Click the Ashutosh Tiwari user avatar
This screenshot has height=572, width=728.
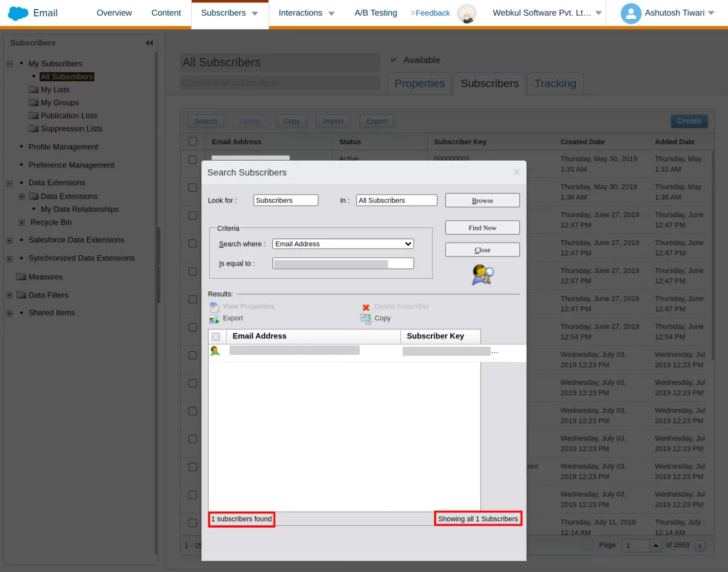(631, 13)
